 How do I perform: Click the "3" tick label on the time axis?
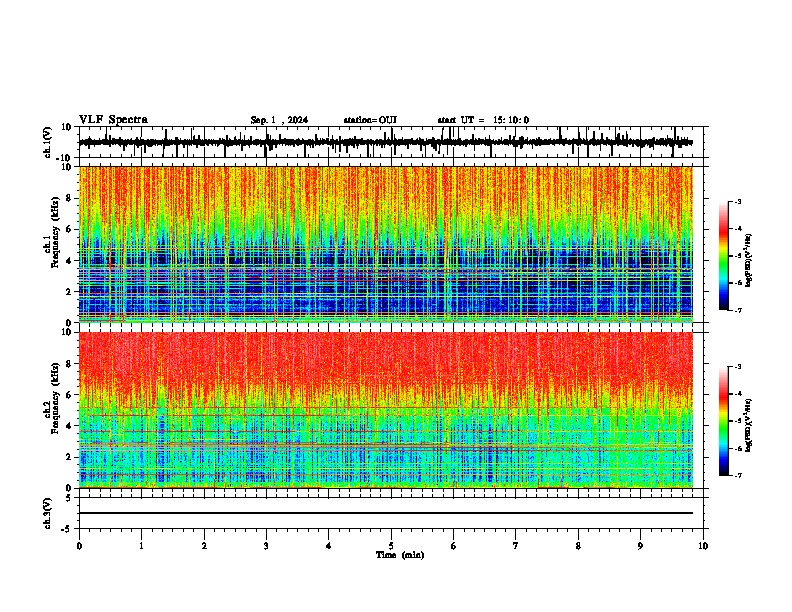coord(266,546)
